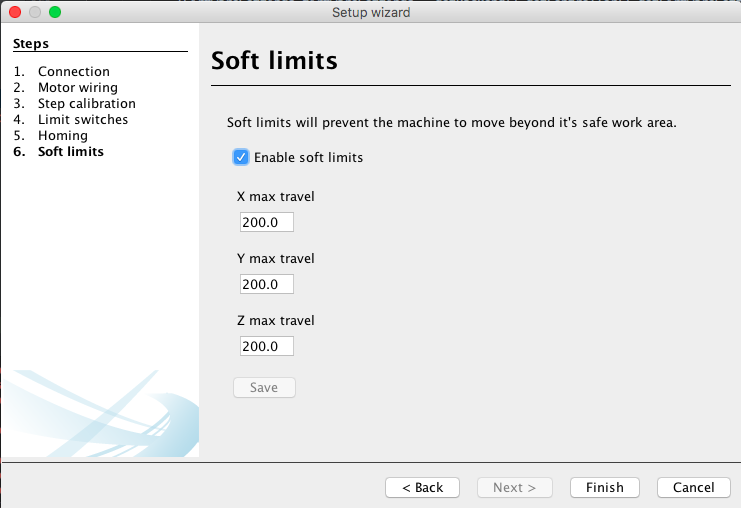Click the Soft limits page heading

274,60
